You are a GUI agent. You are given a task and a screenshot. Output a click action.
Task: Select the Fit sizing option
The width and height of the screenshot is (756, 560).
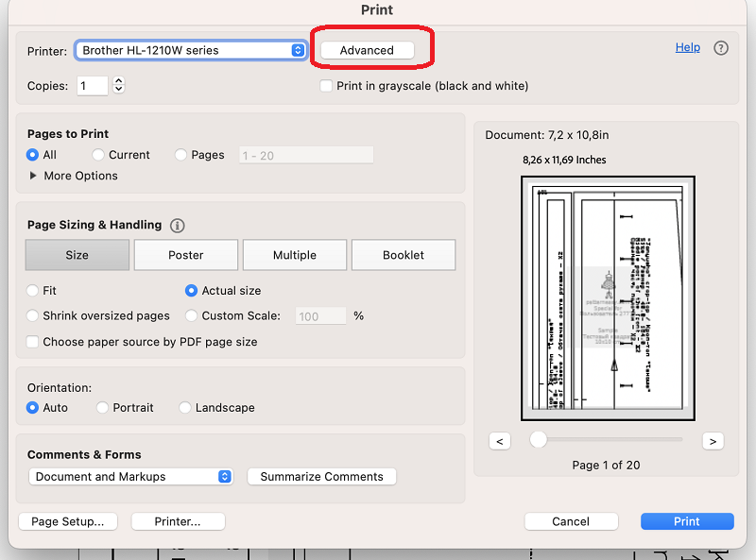coord(33,291)
